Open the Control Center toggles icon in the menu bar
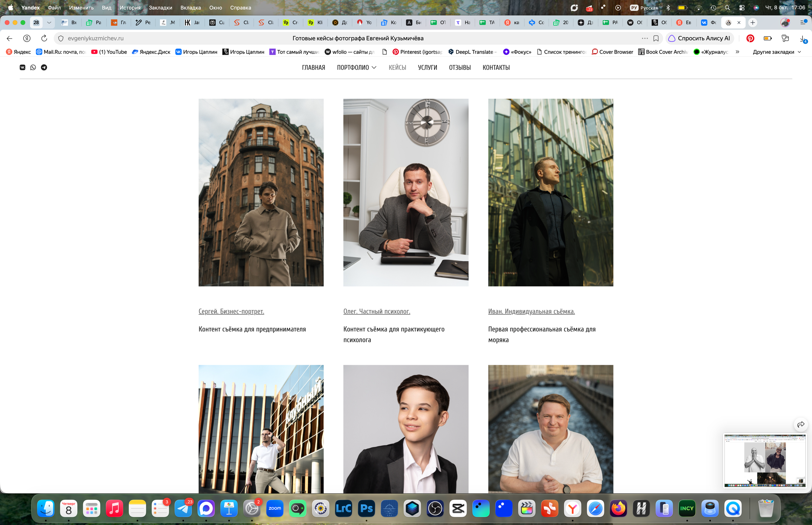Viewport: 812px width, 525px height. tap(742, 8)
